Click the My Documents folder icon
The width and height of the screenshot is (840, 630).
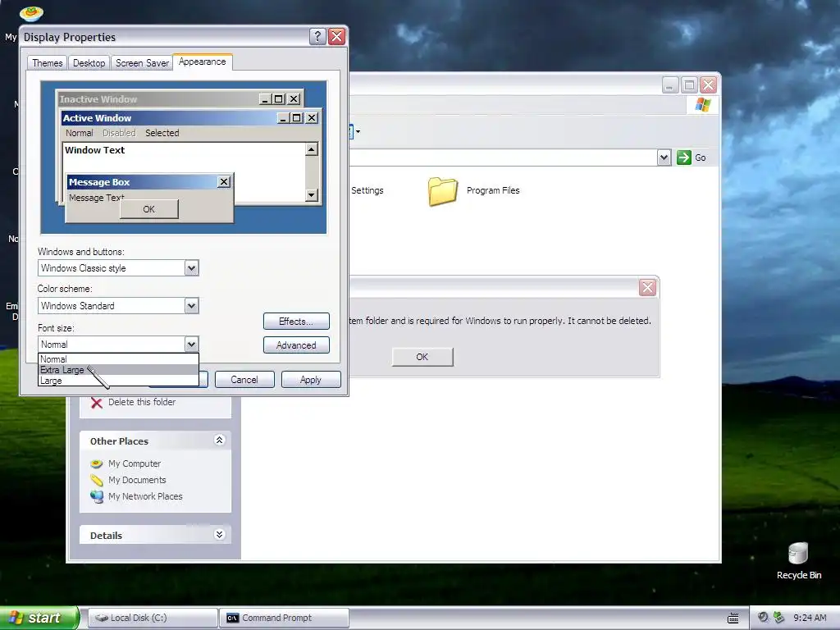[x=97, y=480]
